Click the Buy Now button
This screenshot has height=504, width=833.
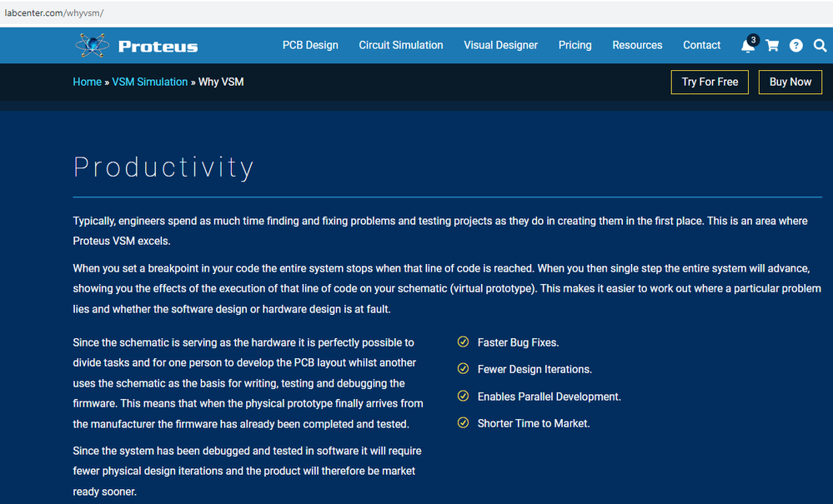[790, 82]
